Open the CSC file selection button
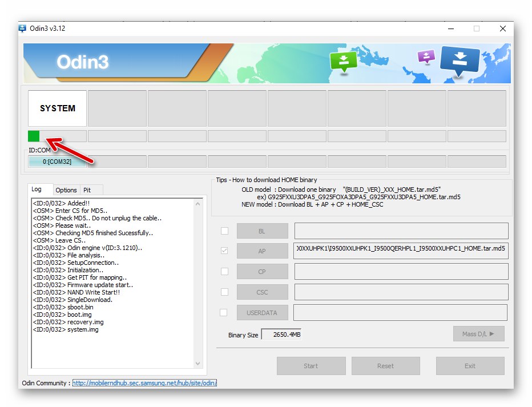The image size is (532, 407). 262,292
